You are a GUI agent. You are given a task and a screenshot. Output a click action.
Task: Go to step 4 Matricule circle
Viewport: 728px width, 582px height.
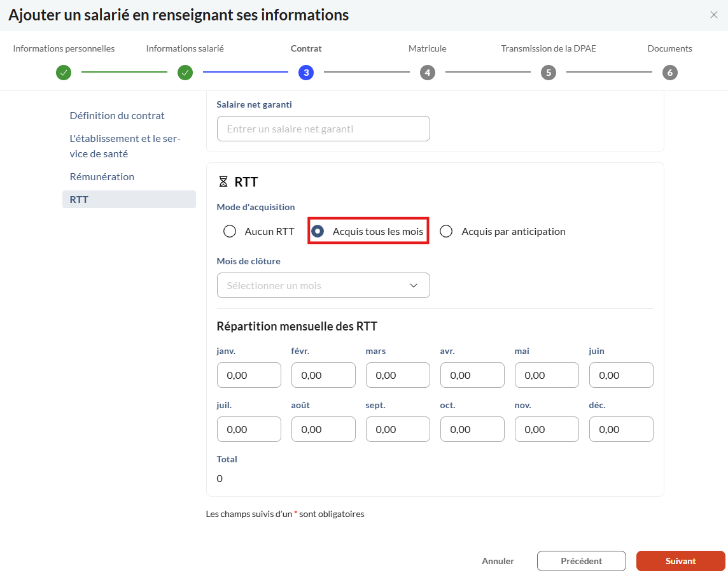point(428,73)
